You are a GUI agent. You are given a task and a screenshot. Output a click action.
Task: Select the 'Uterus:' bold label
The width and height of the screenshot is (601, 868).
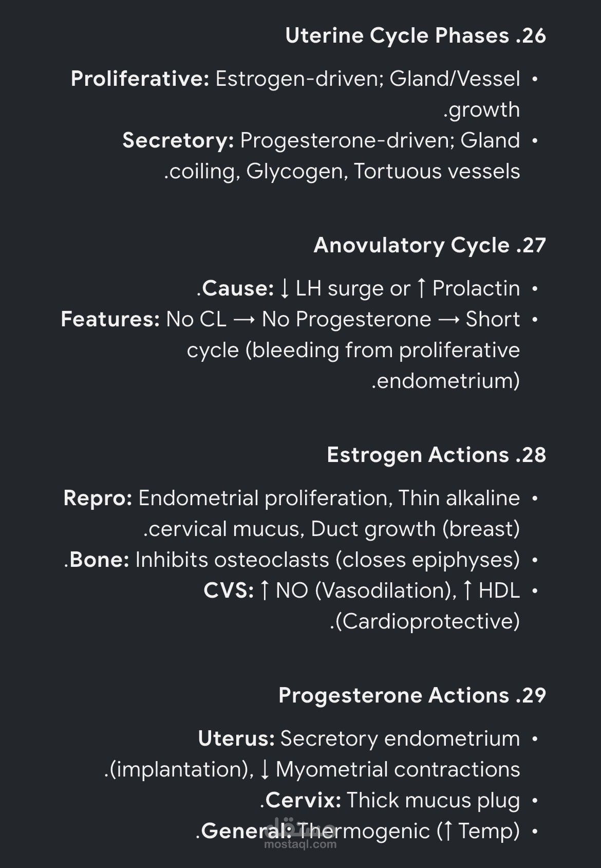click(237, 738)
